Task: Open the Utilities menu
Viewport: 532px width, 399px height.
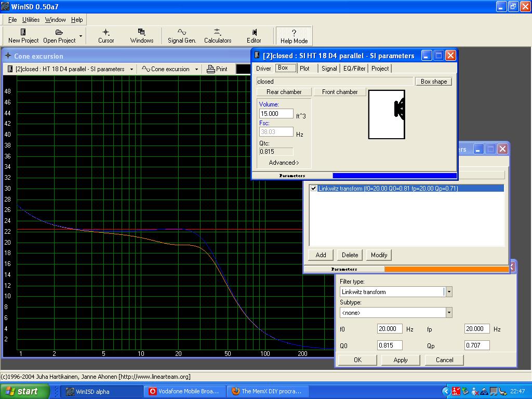Action: (x=31, y=20)
